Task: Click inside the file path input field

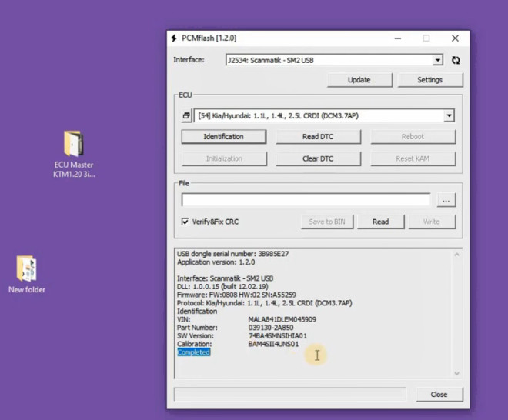Action: pyautogui.click(x=306, y=200)
